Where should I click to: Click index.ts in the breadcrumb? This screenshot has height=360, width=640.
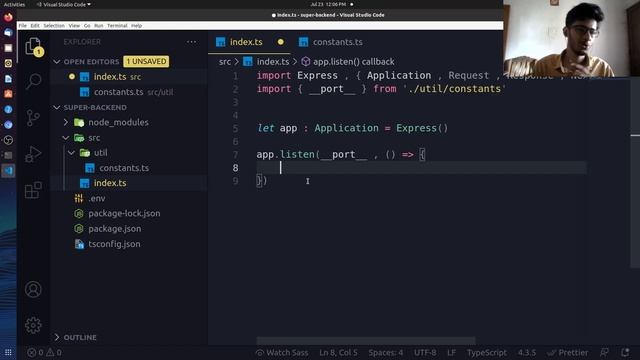(x=273, y=62)
